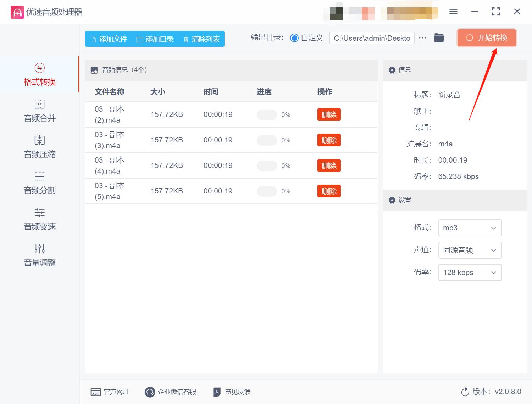The height and width of the screenshot is (404, 532).
Task: Click the 设置 gear icon on settings panel
Action: [x=392, y=200]
